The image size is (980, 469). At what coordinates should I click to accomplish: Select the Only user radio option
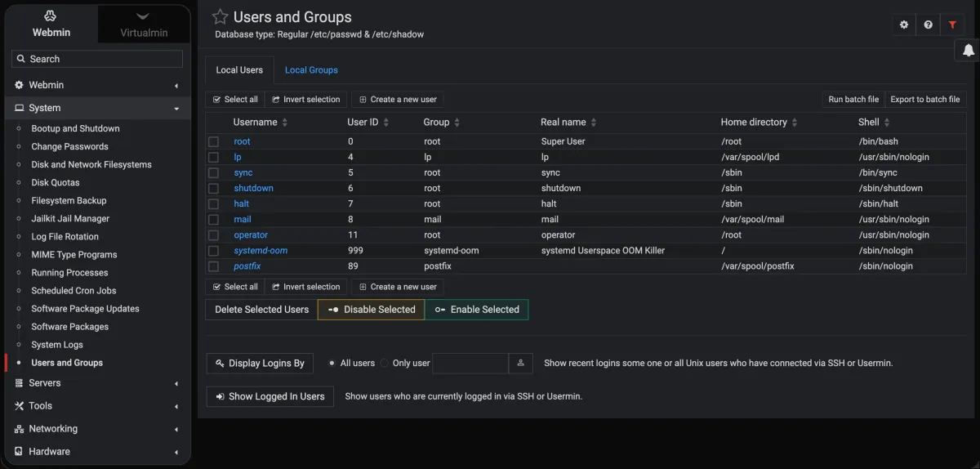385,363
